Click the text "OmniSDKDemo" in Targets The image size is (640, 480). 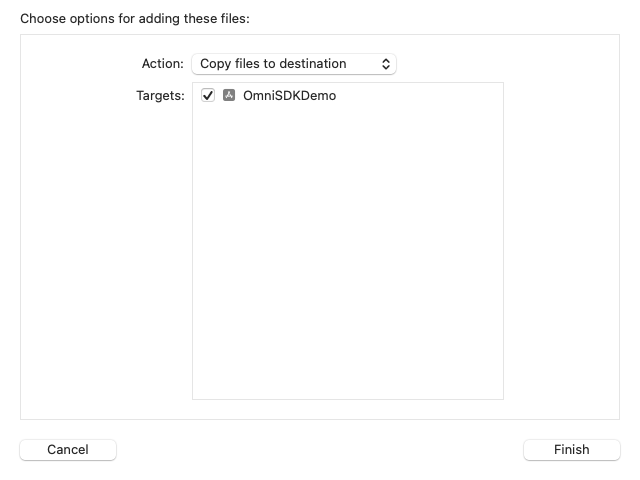(289, 96)
